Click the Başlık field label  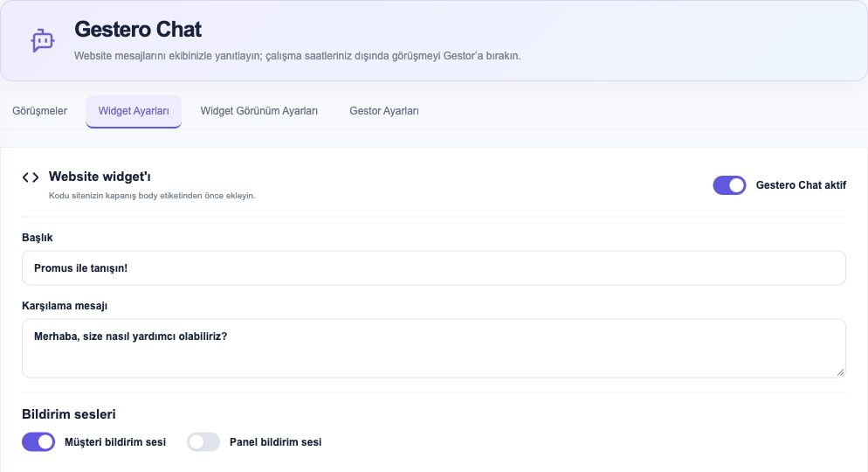point(37,238)
